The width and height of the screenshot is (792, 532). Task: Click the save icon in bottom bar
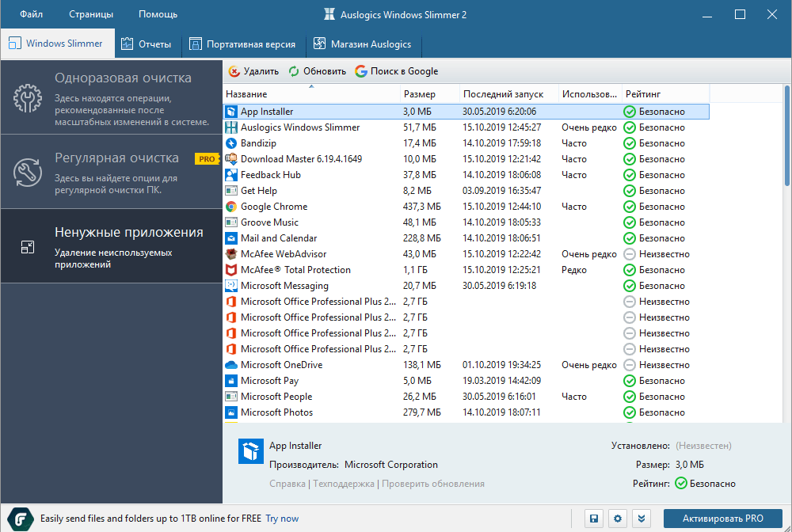tap(594, 519)
